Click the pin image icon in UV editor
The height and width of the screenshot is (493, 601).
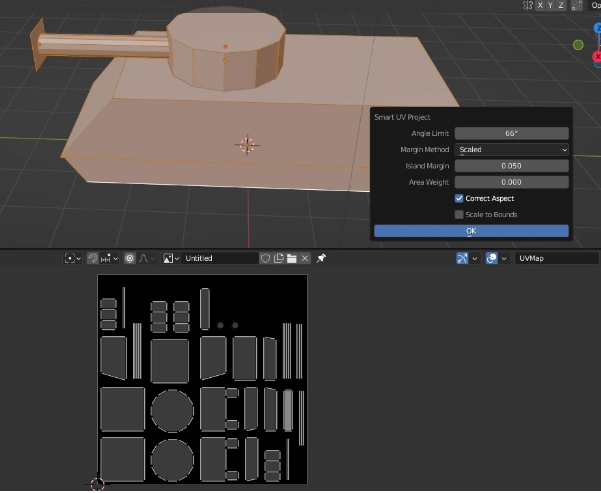pos(321,258)
